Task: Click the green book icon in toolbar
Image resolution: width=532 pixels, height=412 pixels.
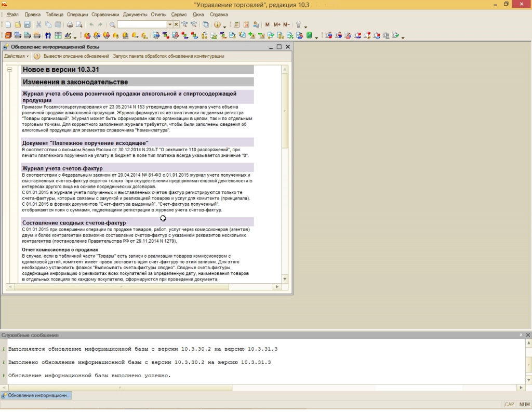Action: pyautogui.click(x=309, y=35)
